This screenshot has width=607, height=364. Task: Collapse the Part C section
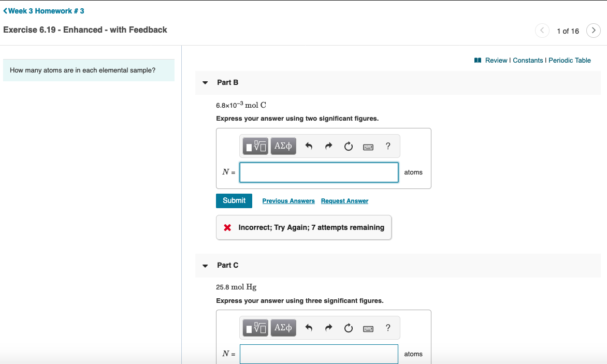(205, 266)
